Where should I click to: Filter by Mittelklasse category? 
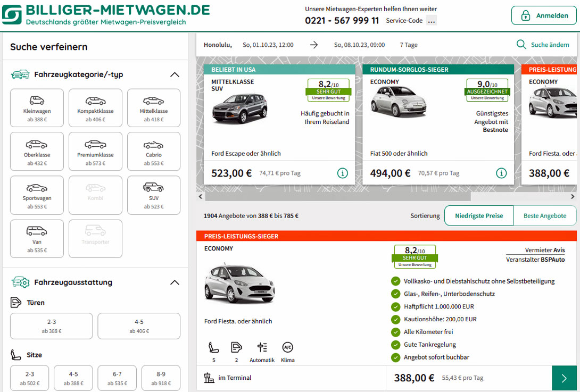154,108
